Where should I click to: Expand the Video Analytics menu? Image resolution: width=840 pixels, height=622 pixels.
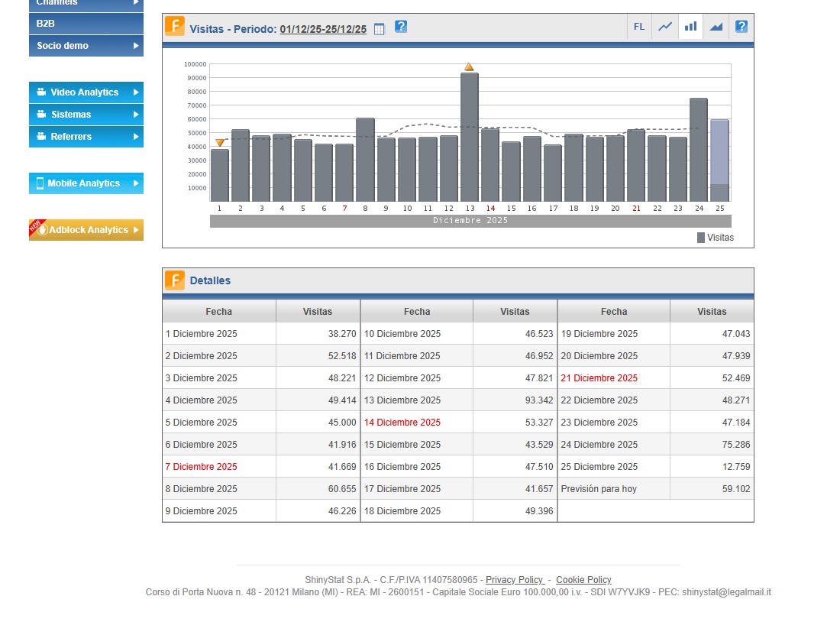pyautogui.click(x=86, y=92)
